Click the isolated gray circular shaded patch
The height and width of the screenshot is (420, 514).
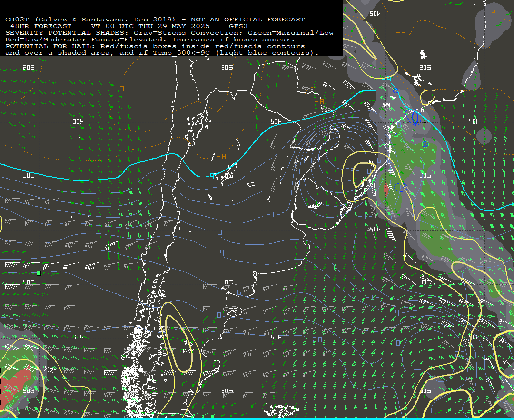pos(484,136)
